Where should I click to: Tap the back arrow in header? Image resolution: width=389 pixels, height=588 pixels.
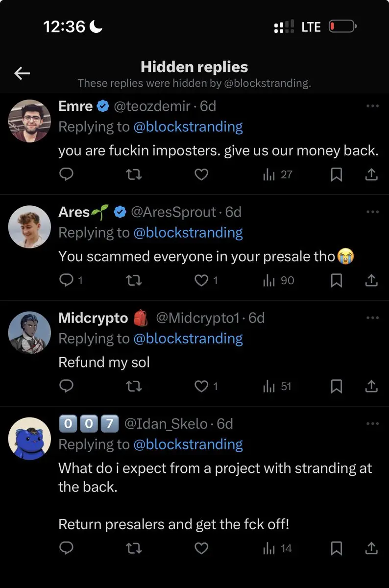tap(22, 73)
